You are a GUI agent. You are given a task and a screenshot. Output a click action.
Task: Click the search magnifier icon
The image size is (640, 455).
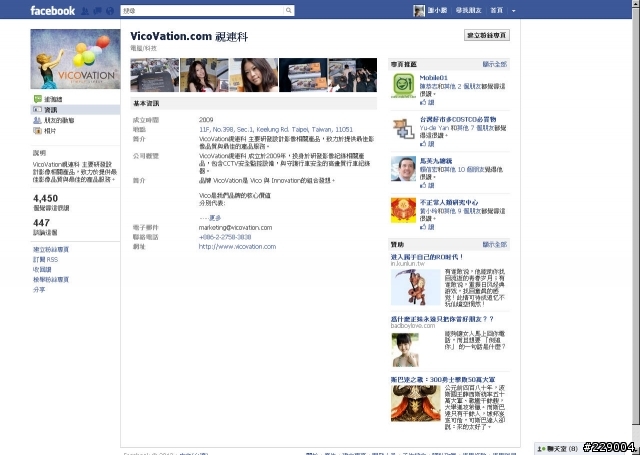click(x=289, y=11)
